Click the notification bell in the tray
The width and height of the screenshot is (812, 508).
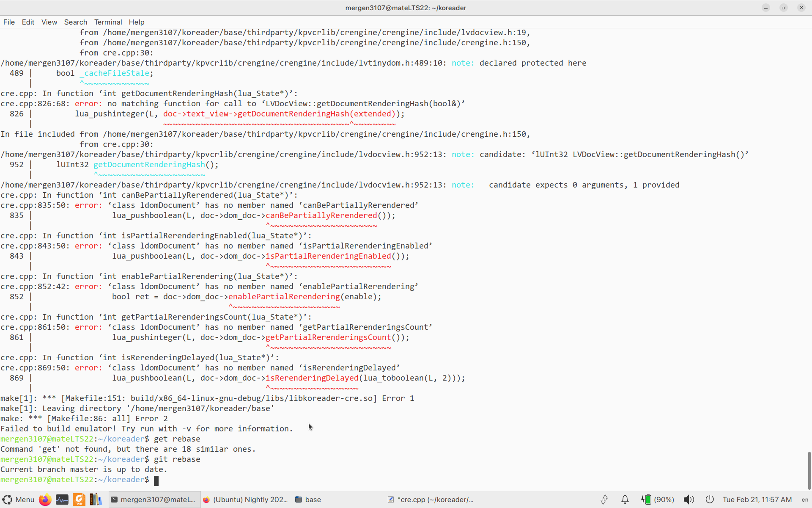point(625,499)
